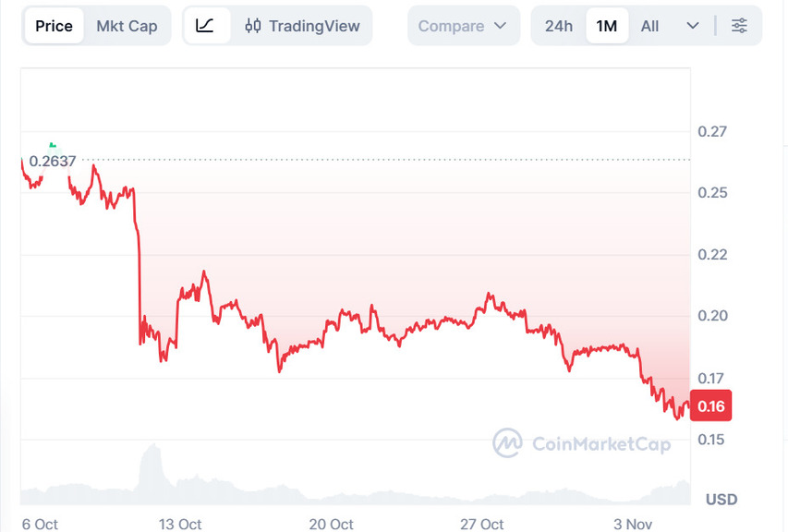Switch the time range to 24h
This screenshot has height=532, width=788.
click(x=559, y=26)
